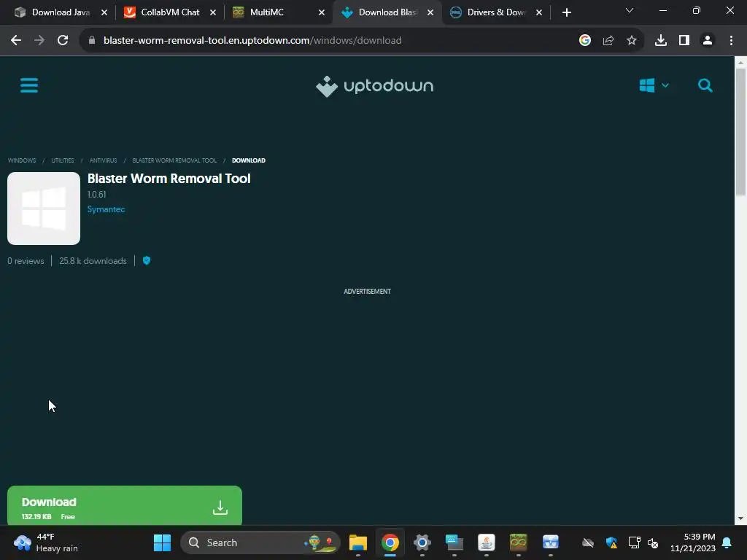
Task: Click the Blaster Worm Removal Tool app icon
Action: pyautogui.click(x=44, y=209)
